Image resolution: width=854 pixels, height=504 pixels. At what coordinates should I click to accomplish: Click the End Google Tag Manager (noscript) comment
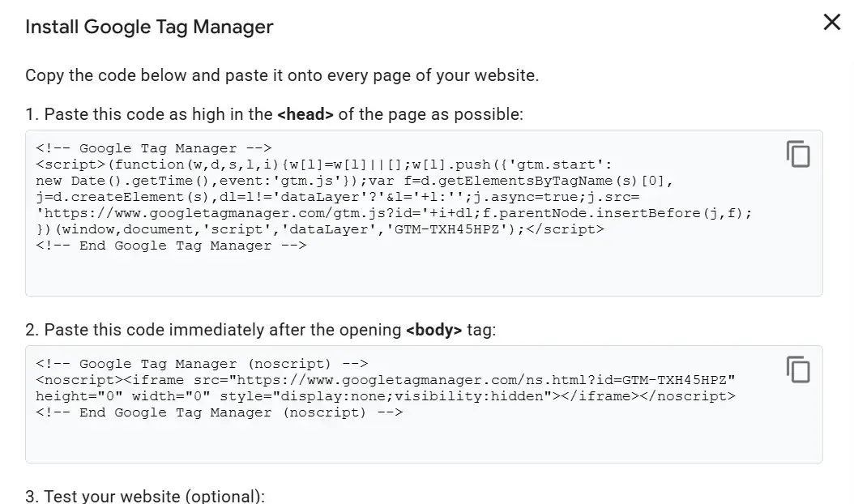220,412
